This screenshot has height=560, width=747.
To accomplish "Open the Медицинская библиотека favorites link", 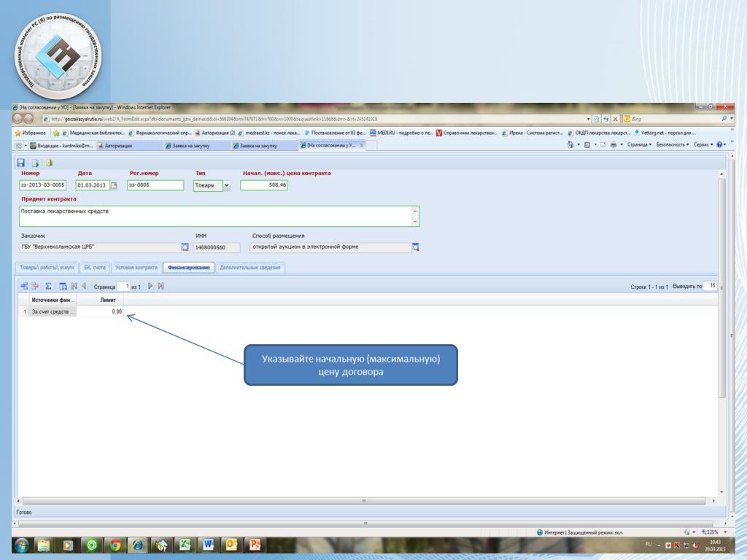I will pos(94,133).
